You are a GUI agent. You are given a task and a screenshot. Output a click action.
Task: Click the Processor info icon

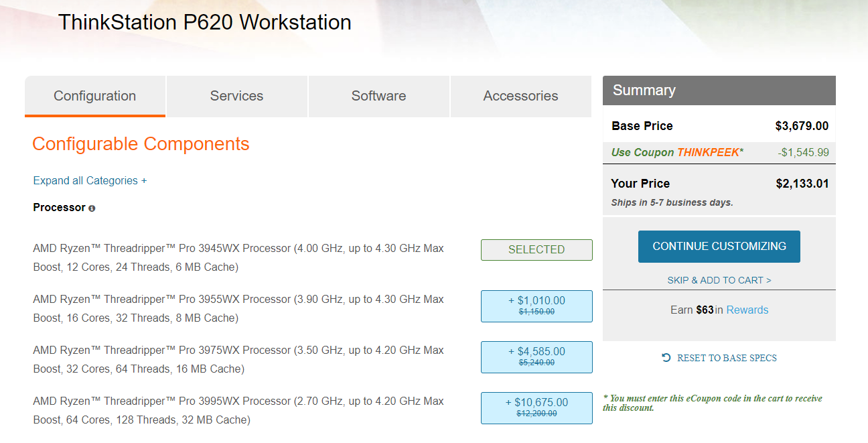pyautogui.click(x=92, y=208)
